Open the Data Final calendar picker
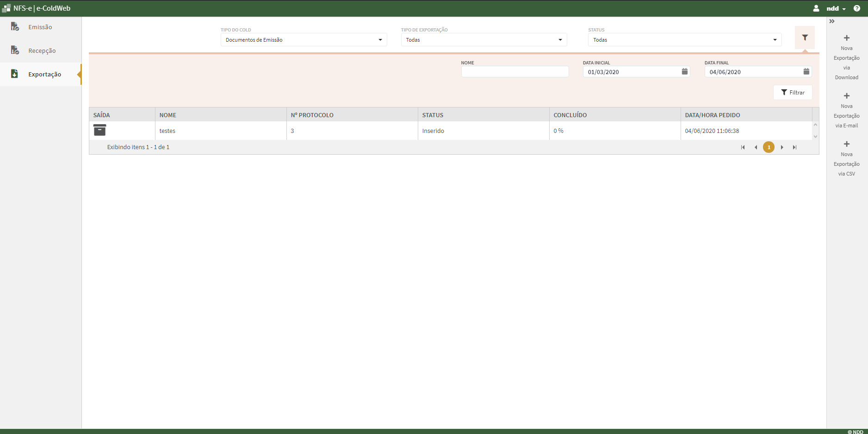This screenshot has height=434, width=868. 806,72
